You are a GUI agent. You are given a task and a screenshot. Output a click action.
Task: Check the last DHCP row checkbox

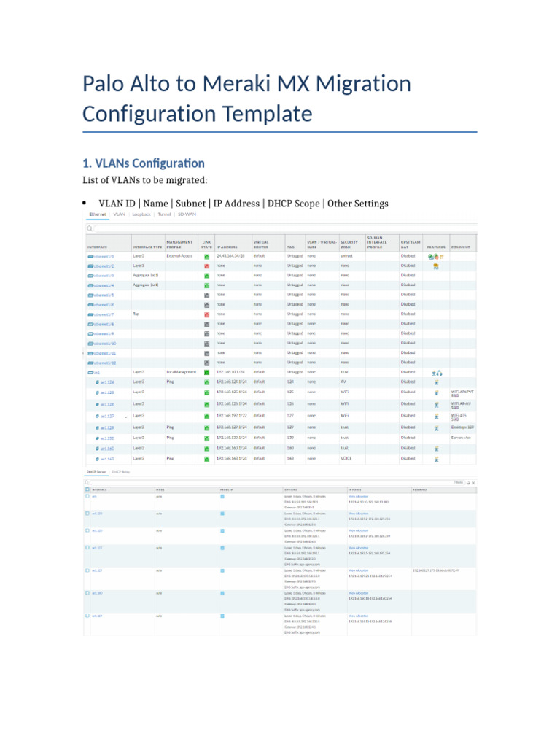87,616
